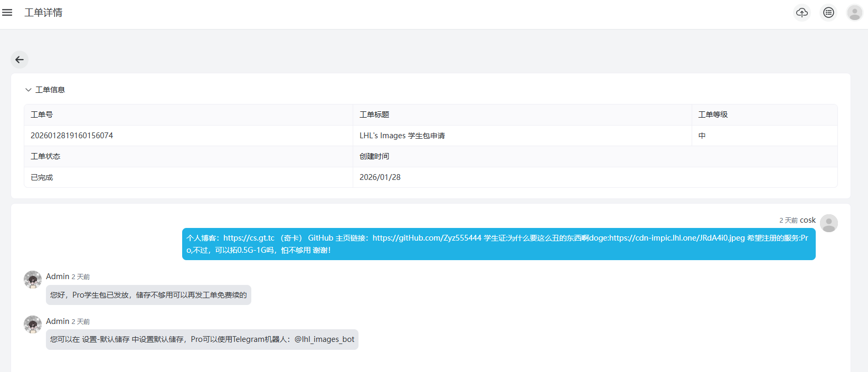868x372 pixels.
Task: Open the list icon in top bar
Action: (828, 13)
